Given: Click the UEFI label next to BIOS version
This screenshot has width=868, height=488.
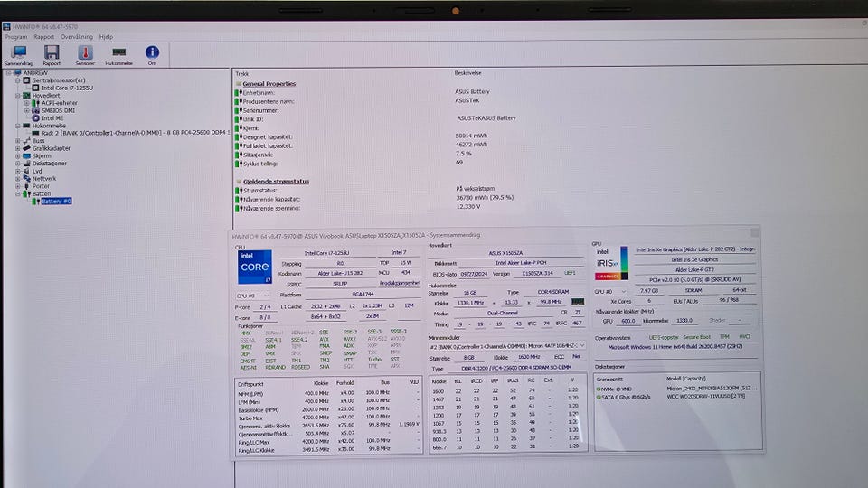Looking at the screenshot, I should [570, 273].
